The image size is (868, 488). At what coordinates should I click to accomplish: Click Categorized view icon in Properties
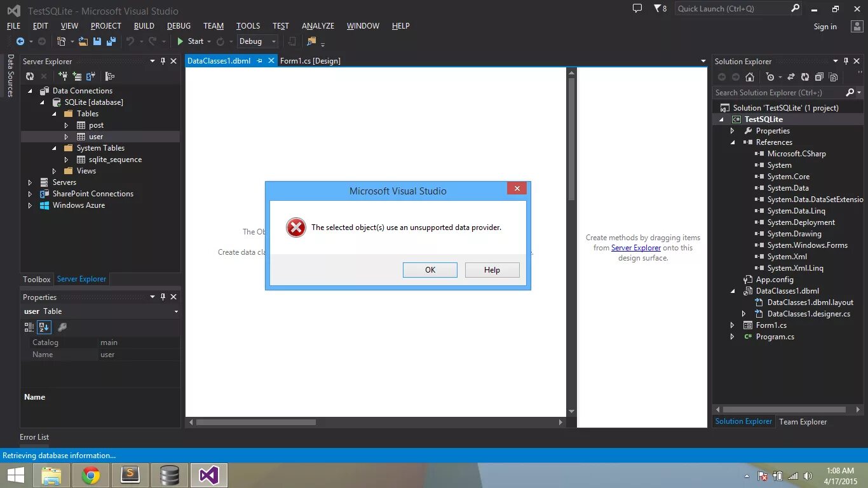[x=29, y=327]
